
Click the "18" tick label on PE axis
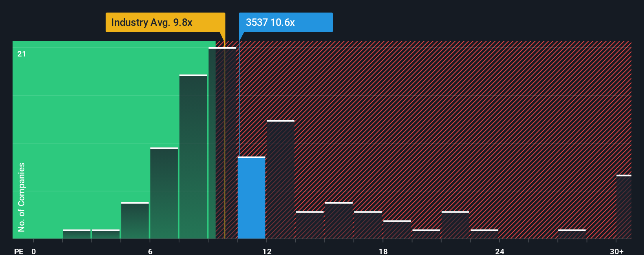point(383,251)
